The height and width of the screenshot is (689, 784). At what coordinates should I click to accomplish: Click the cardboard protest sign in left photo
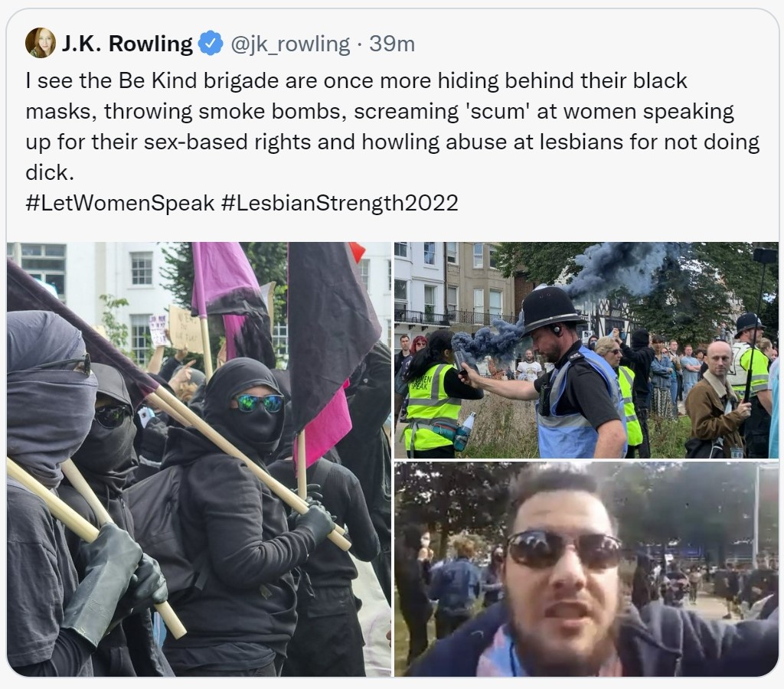click(185, 329)
